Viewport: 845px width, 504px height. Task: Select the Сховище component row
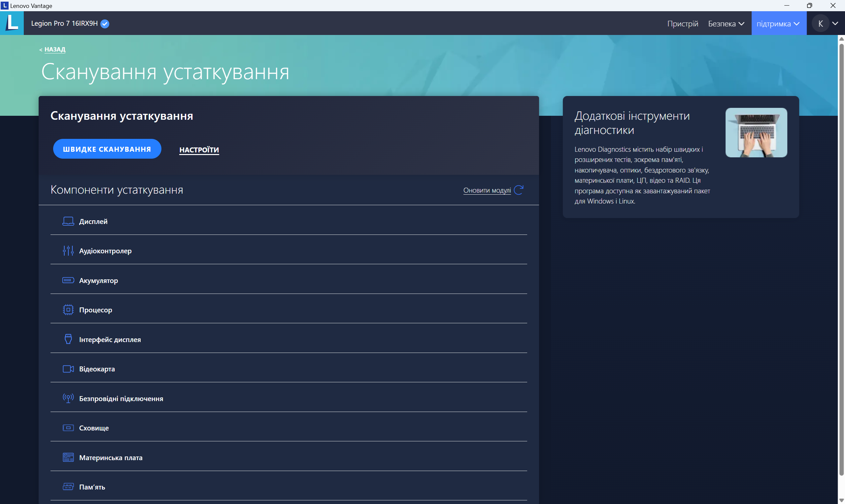point(289,428)
